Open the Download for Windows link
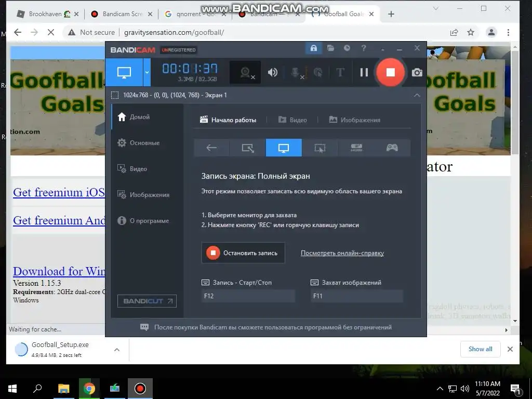 [x=59, y=271]
